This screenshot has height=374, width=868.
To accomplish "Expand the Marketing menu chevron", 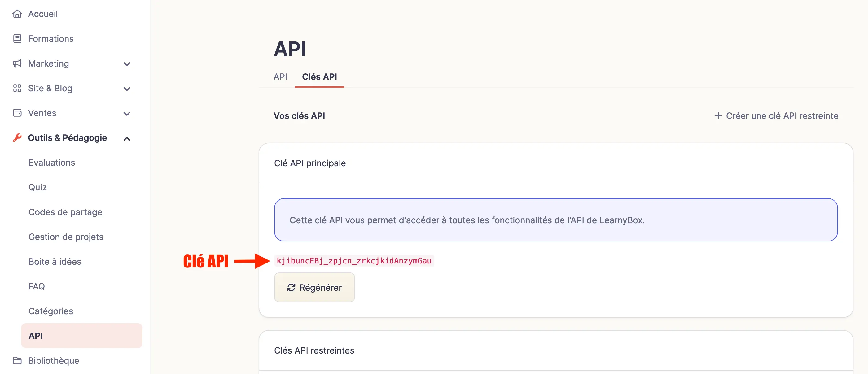I will click(127, 64).
